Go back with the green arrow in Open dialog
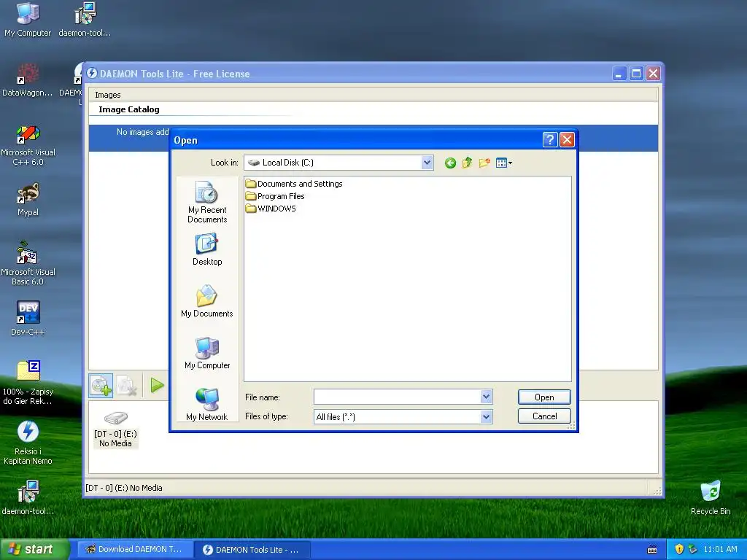The image size is (747, 560). [x=450, y=163]
